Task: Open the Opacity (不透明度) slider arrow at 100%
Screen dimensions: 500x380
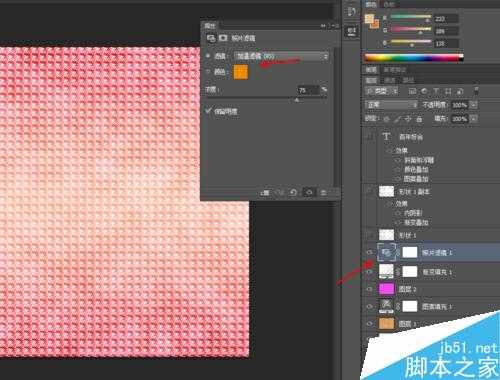Action: [474, 105]
